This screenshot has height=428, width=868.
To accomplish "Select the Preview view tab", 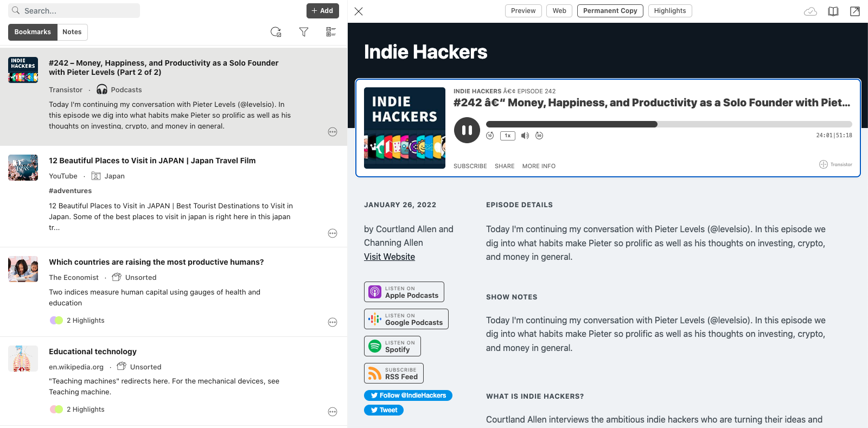I will pyautogui.click(x=524, y=11).
